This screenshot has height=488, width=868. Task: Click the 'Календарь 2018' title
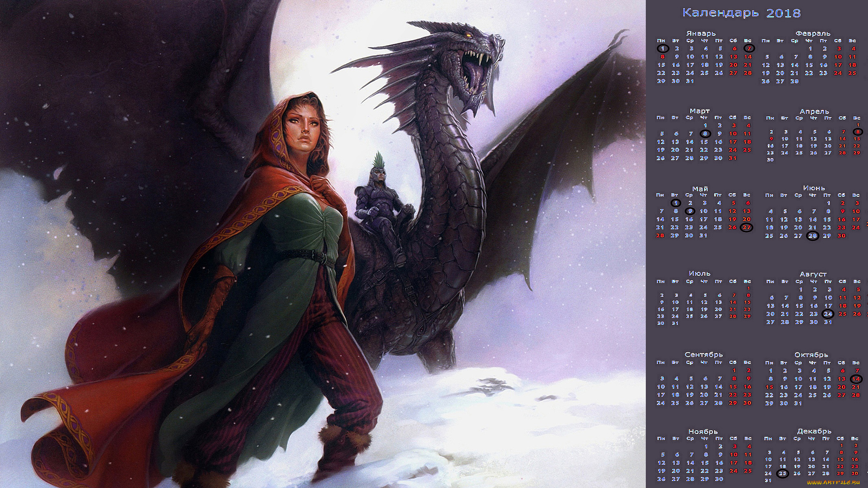click(741, 13)
